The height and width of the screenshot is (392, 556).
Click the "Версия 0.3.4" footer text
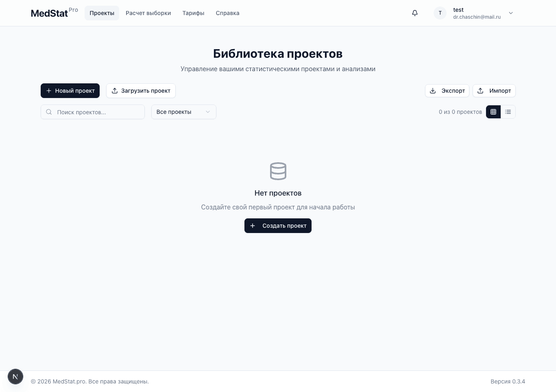[x=508, y=381]
